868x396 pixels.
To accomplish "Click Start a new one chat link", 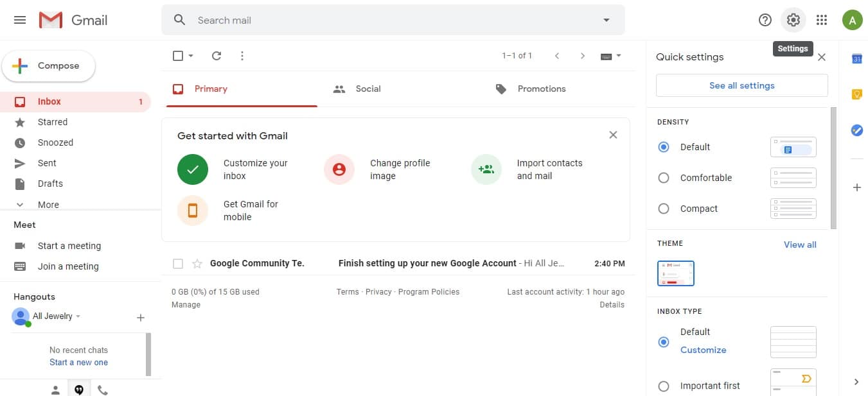I will point(78,363).
